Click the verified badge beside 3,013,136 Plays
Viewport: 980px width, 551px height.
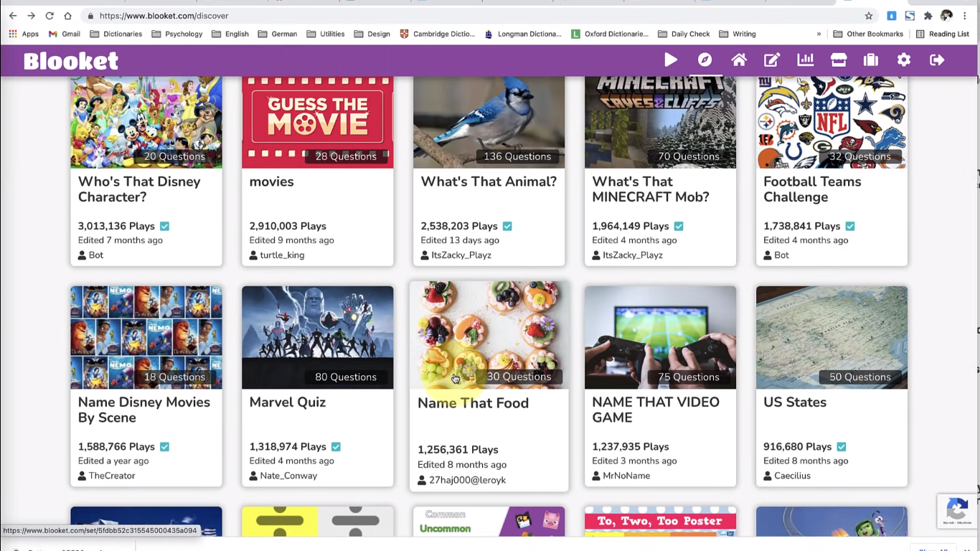click(164, 226)
